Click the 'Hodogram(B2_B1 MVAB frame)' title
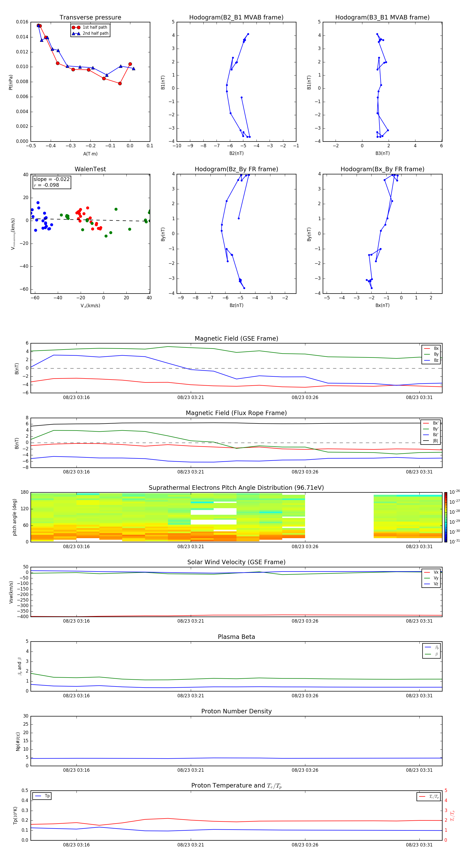Viewport: 473px width, 868px height. pos(236,18)
